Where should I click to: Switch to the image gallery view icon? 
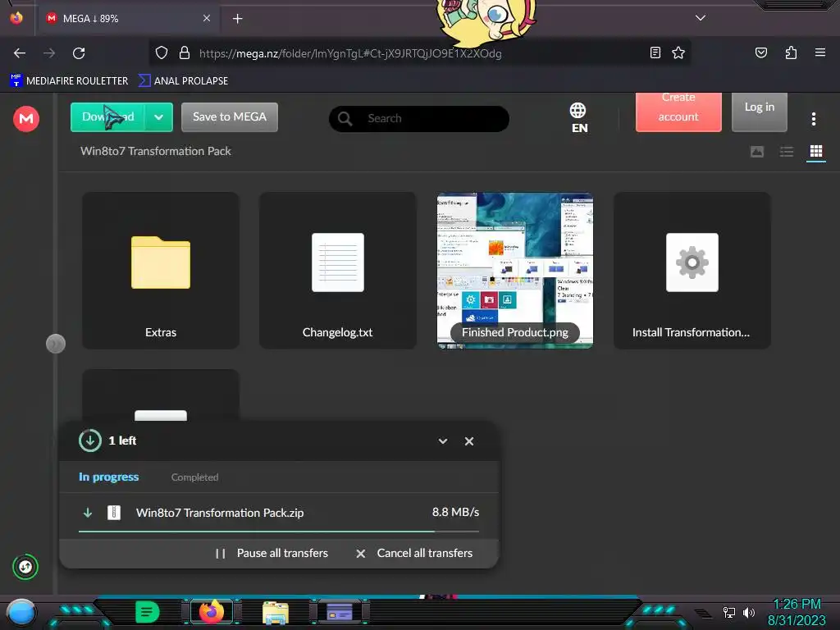click(x=757, y=152)
